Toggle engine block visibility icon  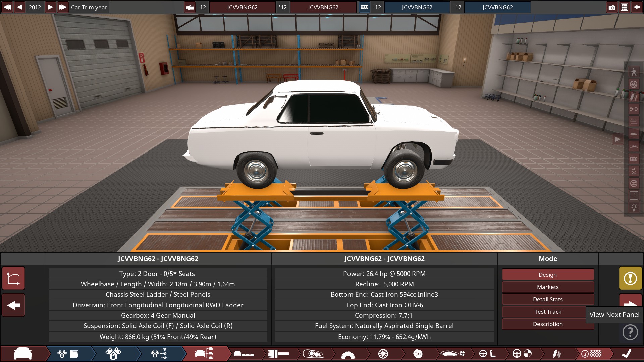coord(634,159)
